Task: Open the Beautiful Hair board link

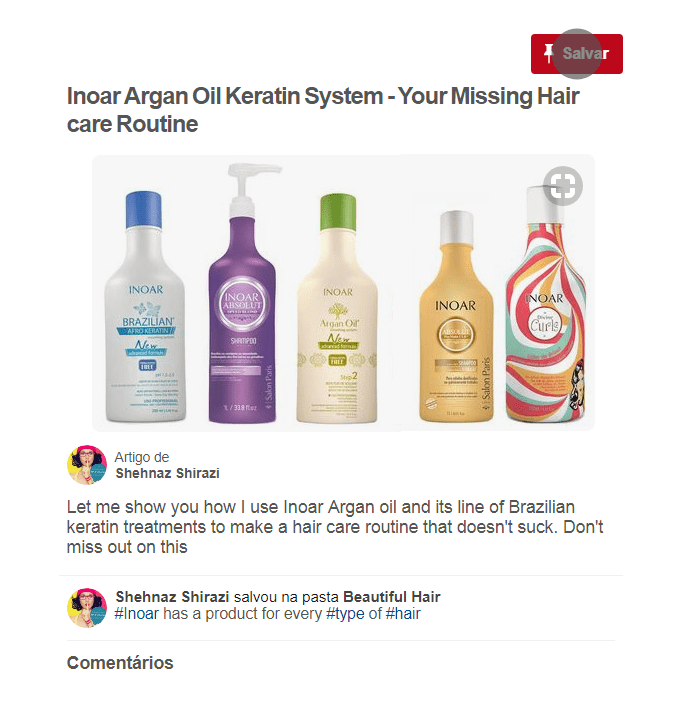Action: [392, 597]
